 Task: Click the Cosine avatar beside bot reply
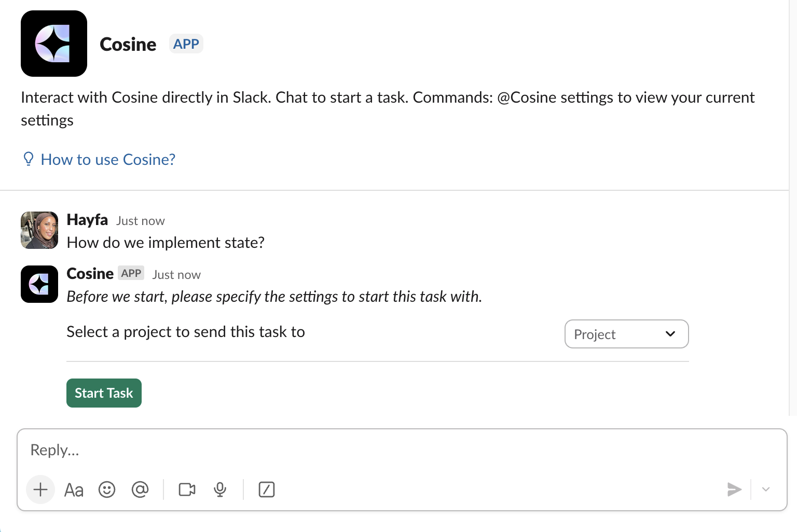39,284
